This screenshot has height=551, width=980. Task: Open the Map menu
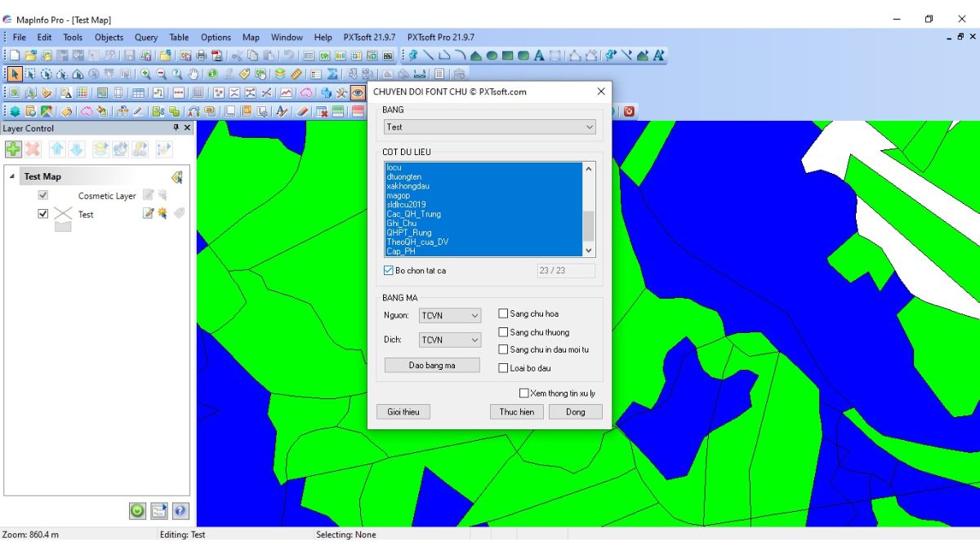pyautogui.click(x=251, y=37)
